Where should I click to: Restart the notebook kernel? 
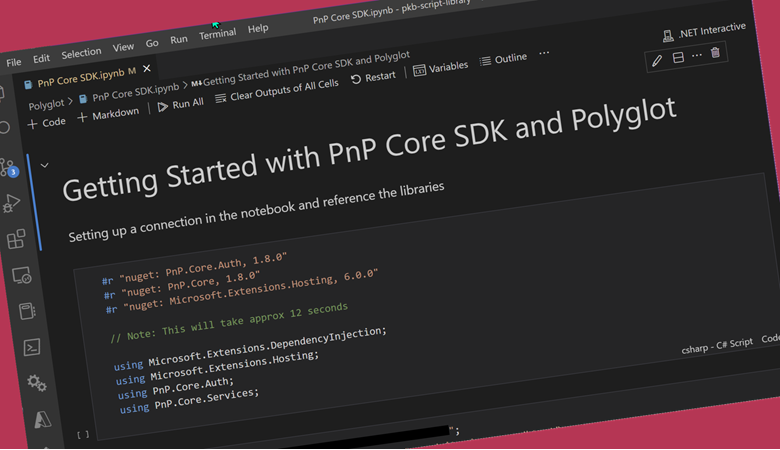click(373, 78)
